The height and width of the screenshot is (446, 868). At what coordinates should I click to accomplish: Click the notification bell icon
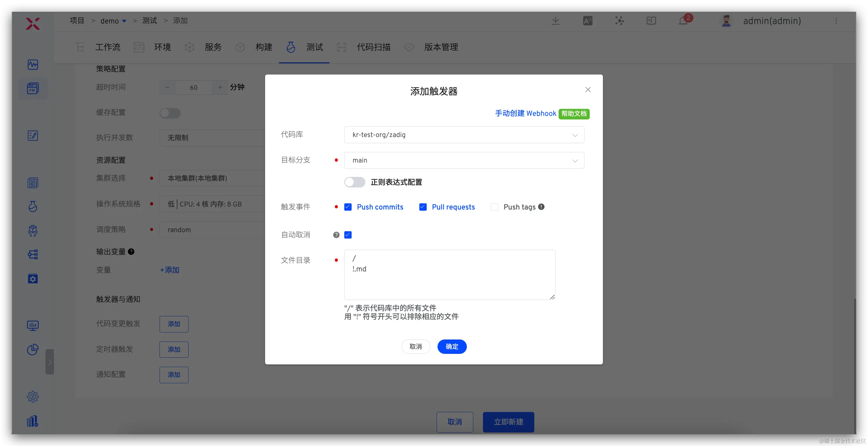pos(683,21)
